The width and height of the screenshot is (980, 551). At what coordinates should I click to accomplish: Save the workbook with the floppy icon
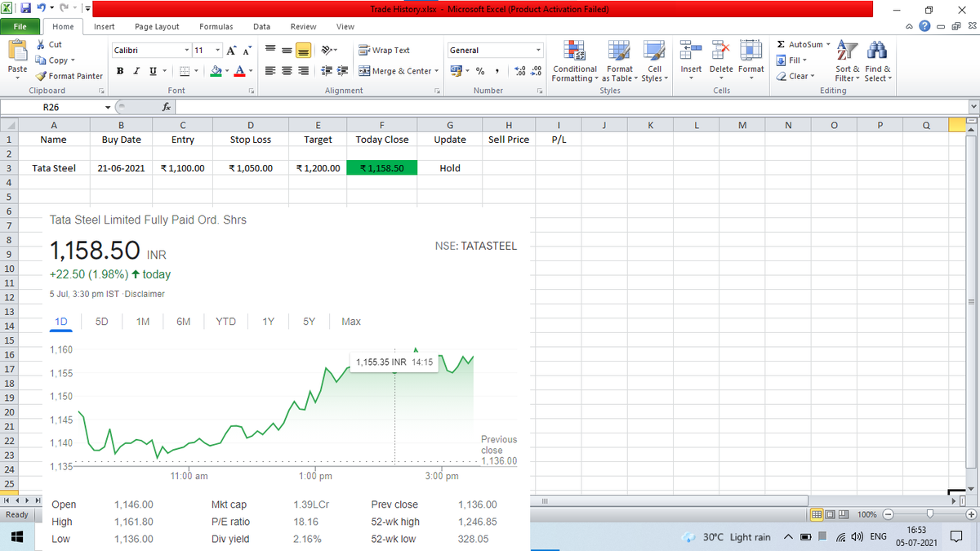coord(26,9)
